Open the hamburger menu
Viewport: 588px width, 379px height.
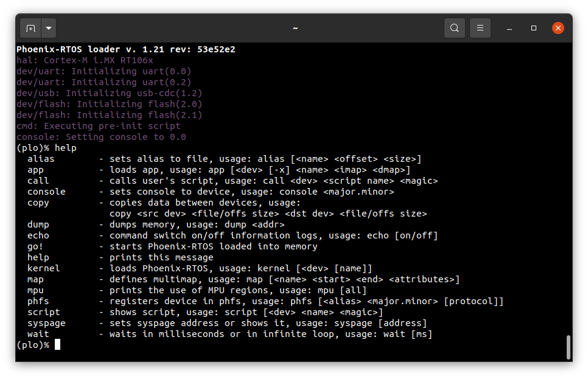tap(480, 28)
